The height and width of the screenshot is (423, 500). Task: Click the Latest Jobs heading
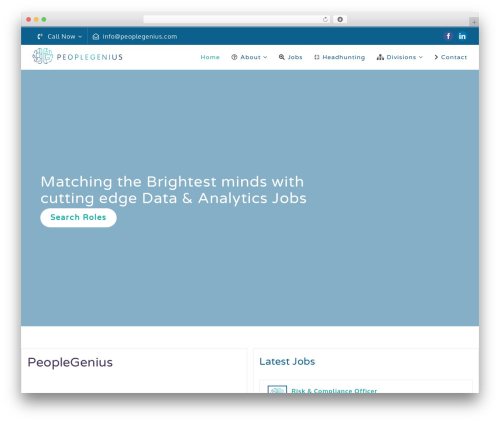(x=287, y=362)
